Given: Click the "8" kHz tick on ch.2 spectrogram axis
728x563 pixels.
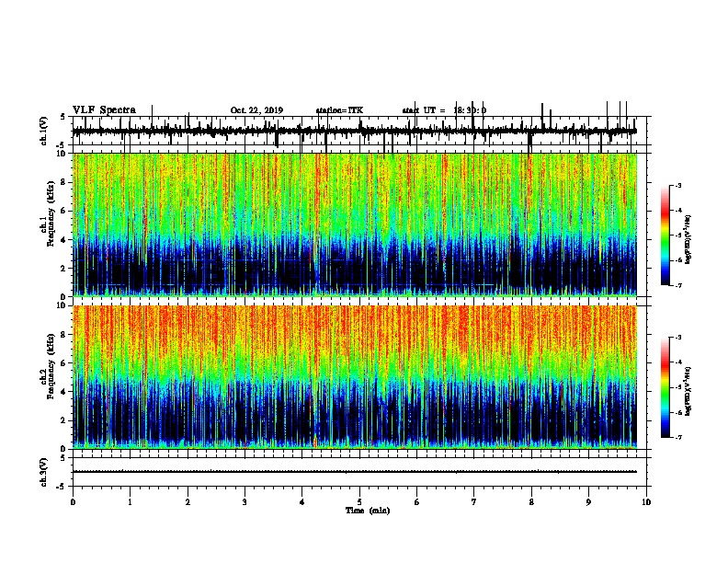Looking at the screenshot, I should (x=64, y=335).
